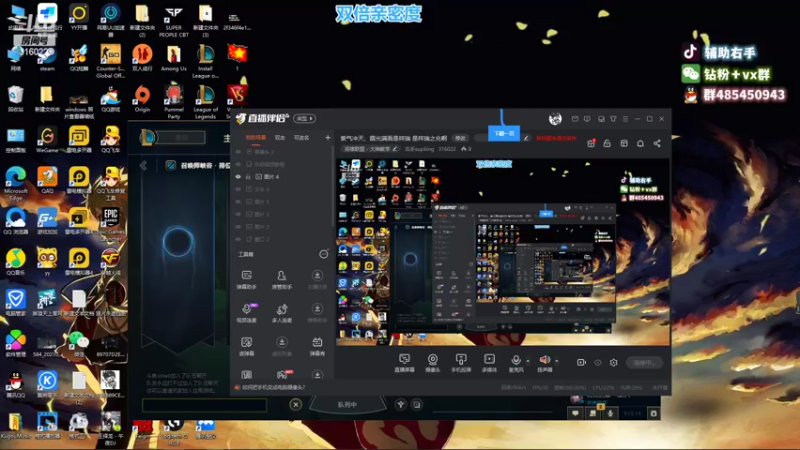Select the 窗口 2 source row
800x450 pixels.
click(x=283, y=239)
